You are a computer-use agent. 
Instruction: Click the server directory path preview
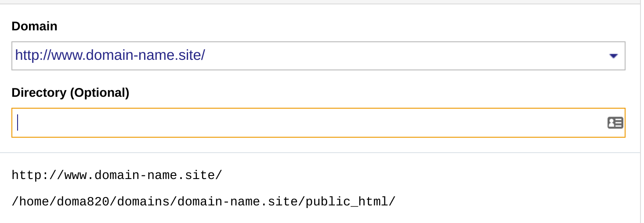click(203, 202)
